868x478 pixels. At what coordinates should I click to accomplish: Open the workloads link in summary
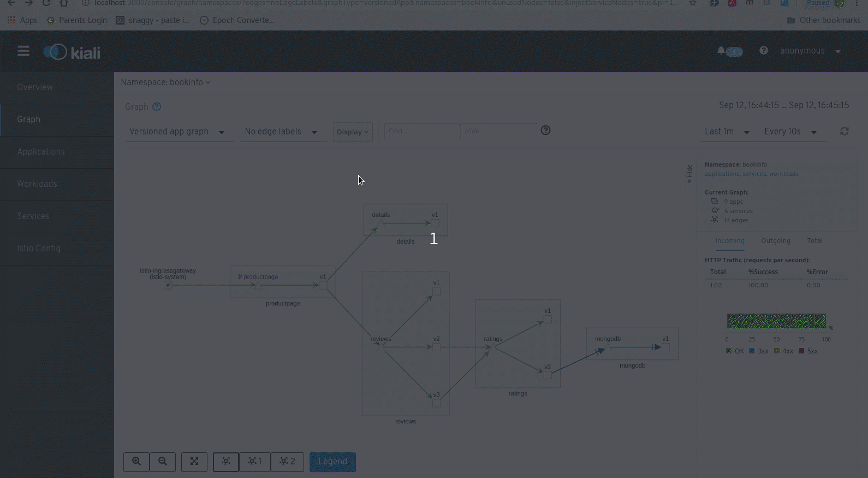point(783,174)
